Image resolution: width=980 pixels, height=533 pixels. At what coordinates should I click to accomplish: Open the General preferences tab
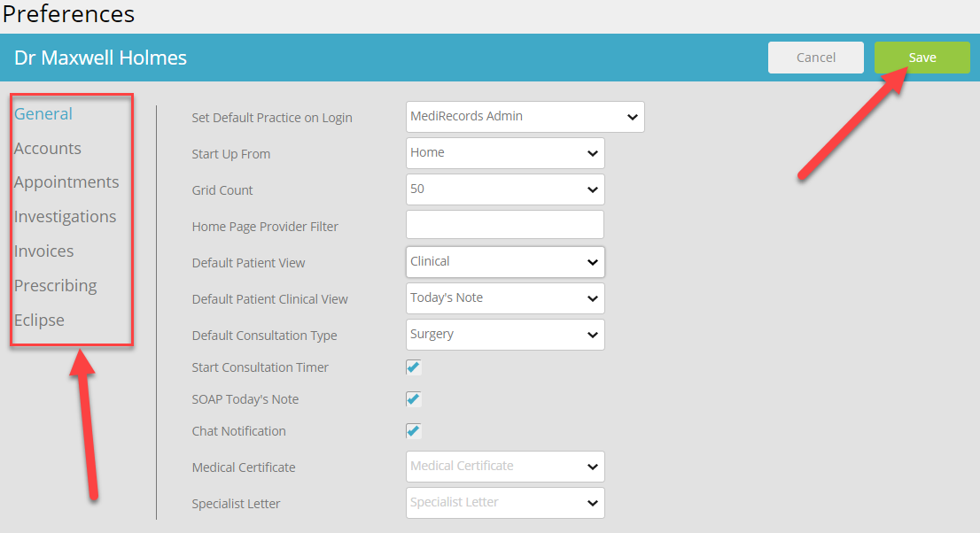(x=43, y=113)
